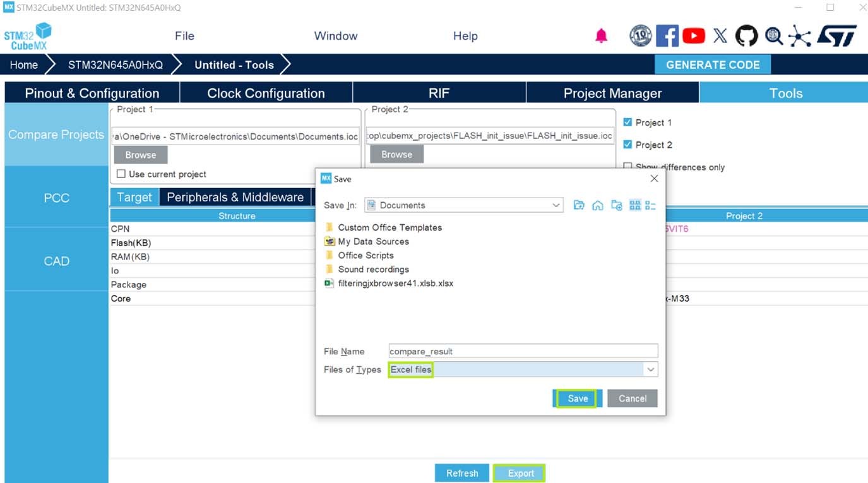
Task: Open the Project Manager tab
Action: coord(612,93)
